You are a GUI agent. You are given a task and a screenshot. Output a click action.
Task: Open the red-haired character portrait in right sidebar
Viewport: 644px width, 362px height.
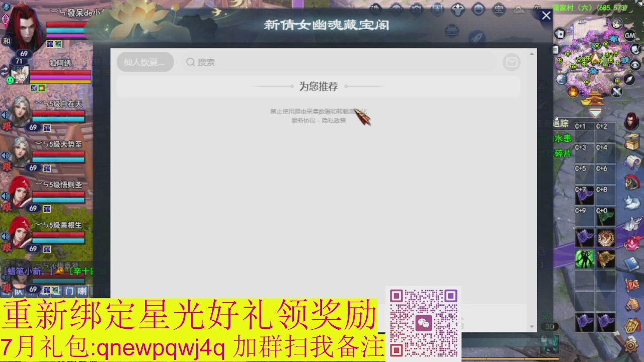coord(632,121)
